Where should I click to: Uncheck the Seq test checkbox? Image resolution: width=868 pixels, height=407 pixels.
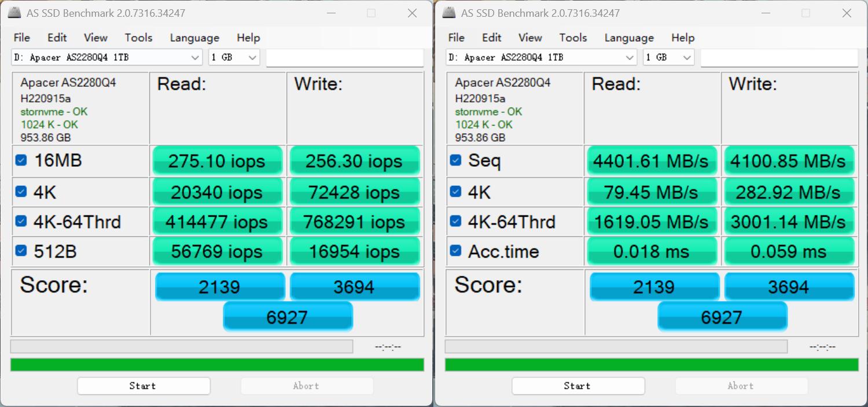click(455, 160)
